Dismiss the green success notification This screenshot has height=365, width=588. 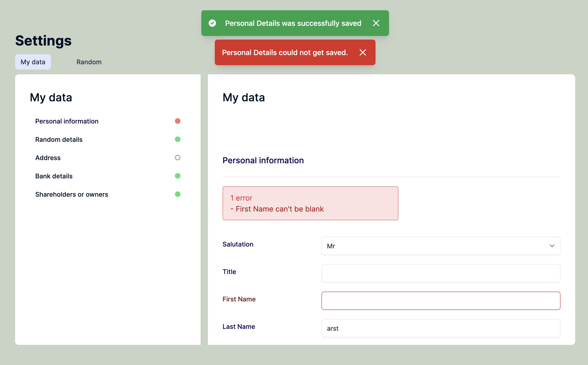376,23
